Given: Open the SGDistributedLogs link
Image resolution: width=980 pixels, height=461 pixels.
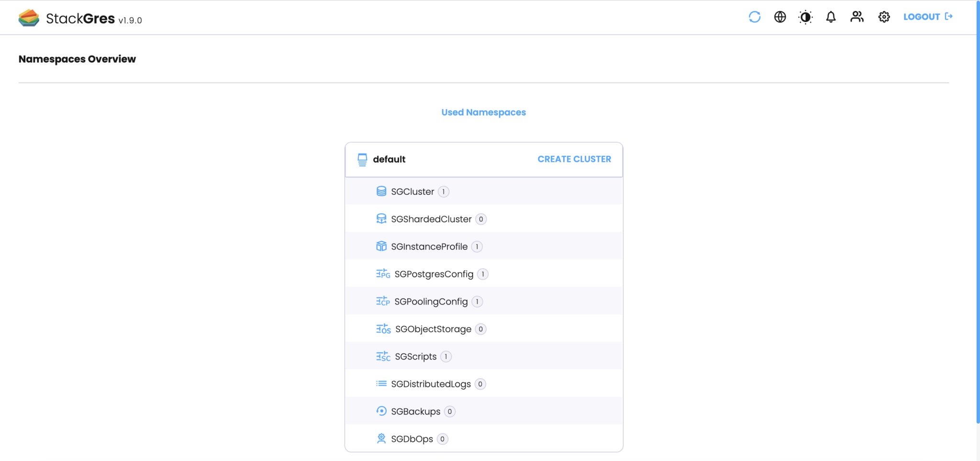Looking at the screenshot, I should click(x=431, y=384).
